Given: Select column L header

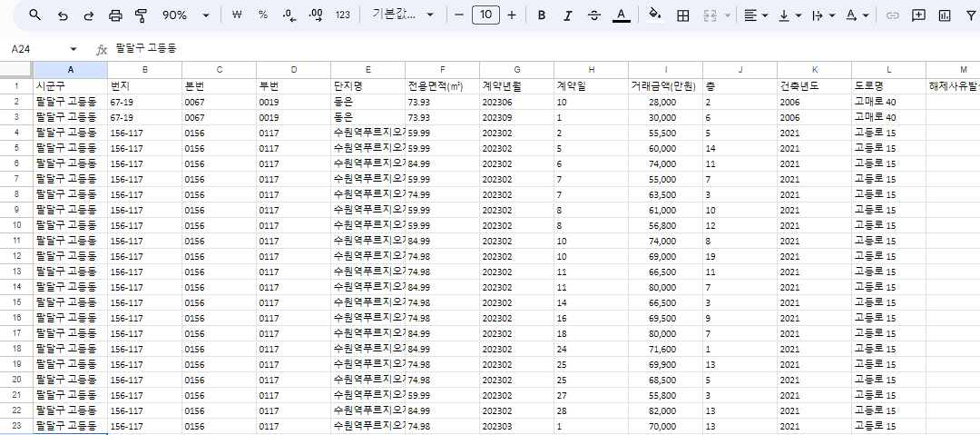Looking at the screenshot, I should 888,70.
